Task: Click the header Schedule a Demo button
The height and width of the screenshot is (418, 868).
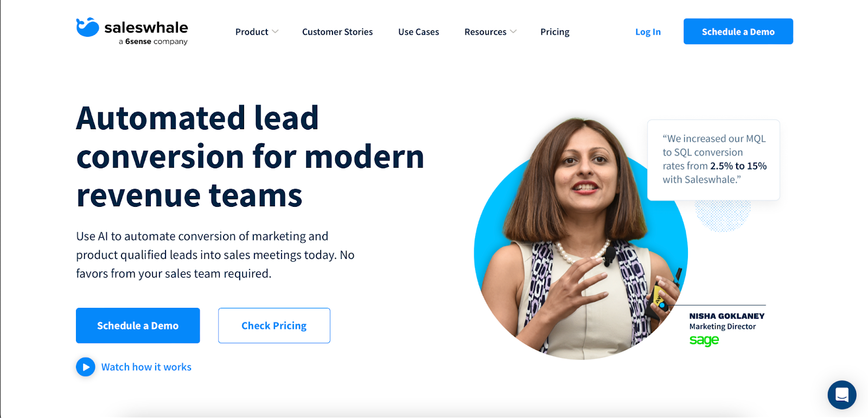Action: pyautogui.click(x=738, y=31)
